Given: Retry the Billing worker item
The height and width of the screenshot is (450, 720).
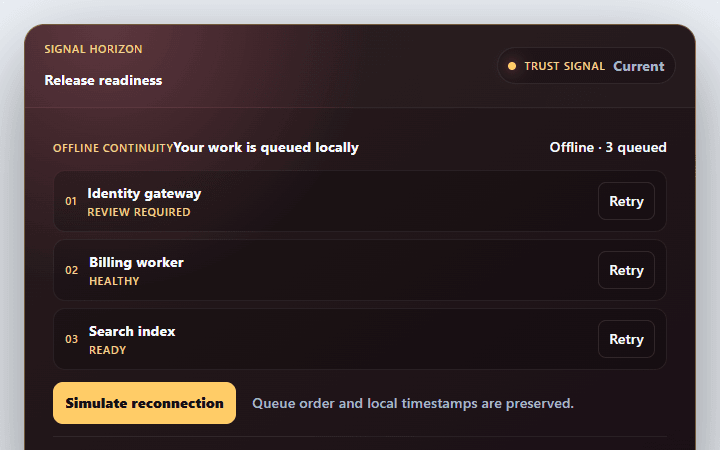Looking at the screenshot, I should point(626,270).
